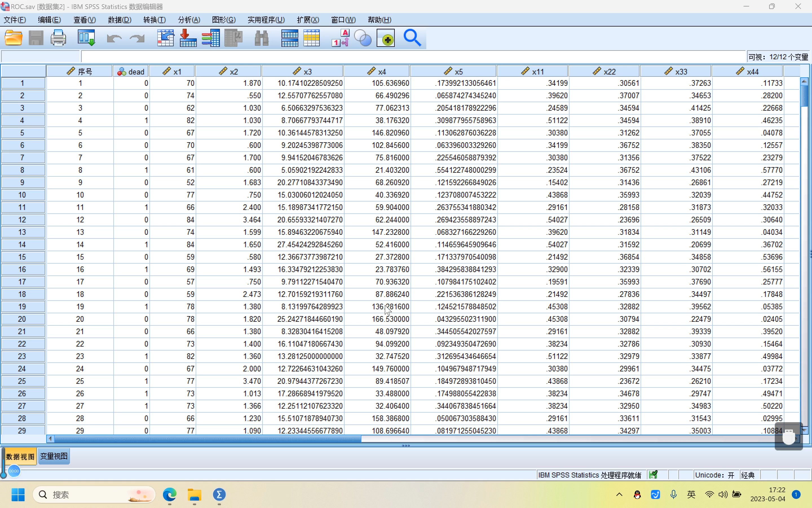Open the 图形(G) menu
Screen dimensions: 812x508
tap(224, 20)
